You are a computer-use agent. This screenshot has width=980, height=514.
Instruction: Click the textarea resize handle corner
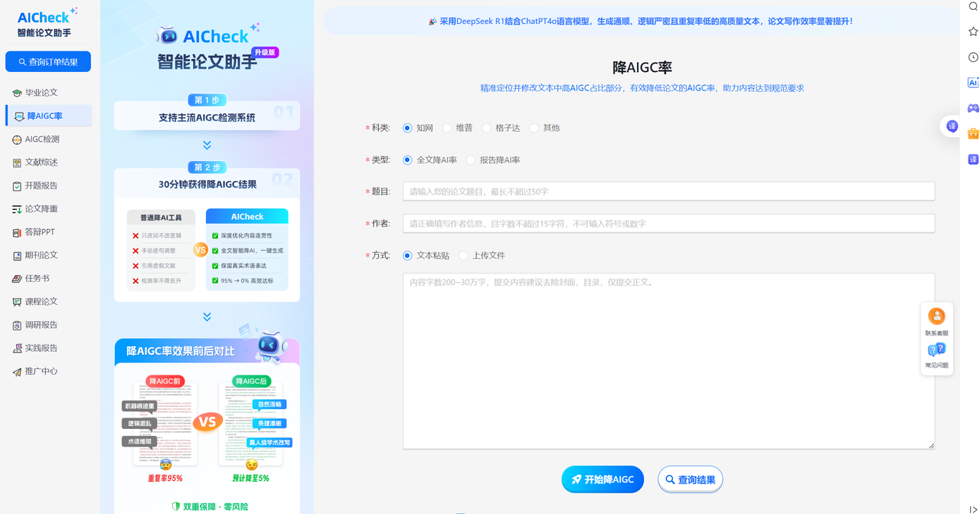click(931, 445)
